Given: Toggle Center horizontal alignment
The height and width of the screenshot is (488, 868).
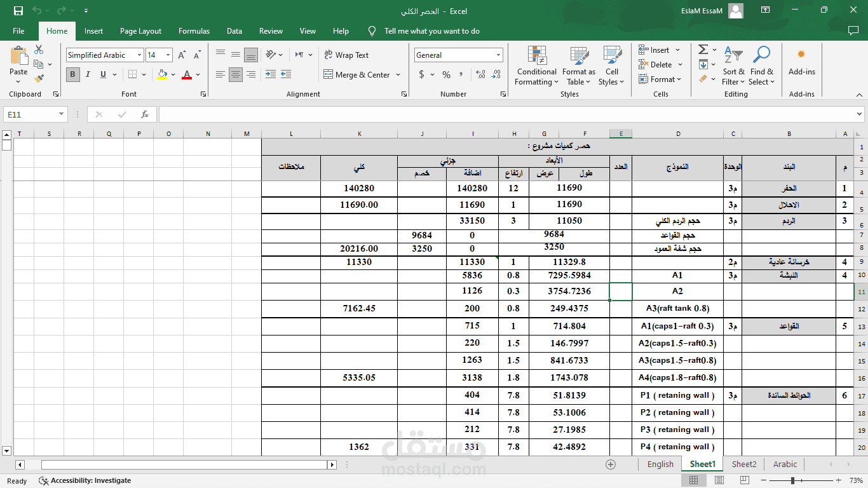Looking at the screenshot, I should (x=236, y=74).
